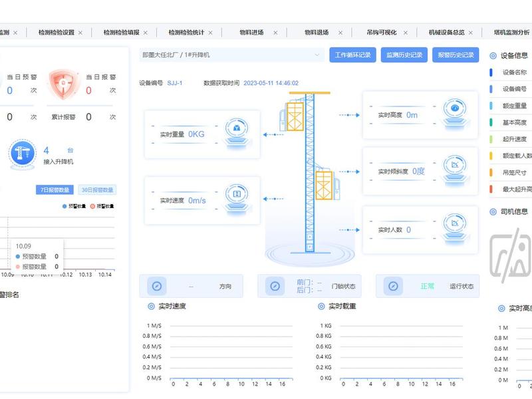Click the 监测历史记录 button
The width and height of the screenshot is (532, 399).
coord(404,55)
